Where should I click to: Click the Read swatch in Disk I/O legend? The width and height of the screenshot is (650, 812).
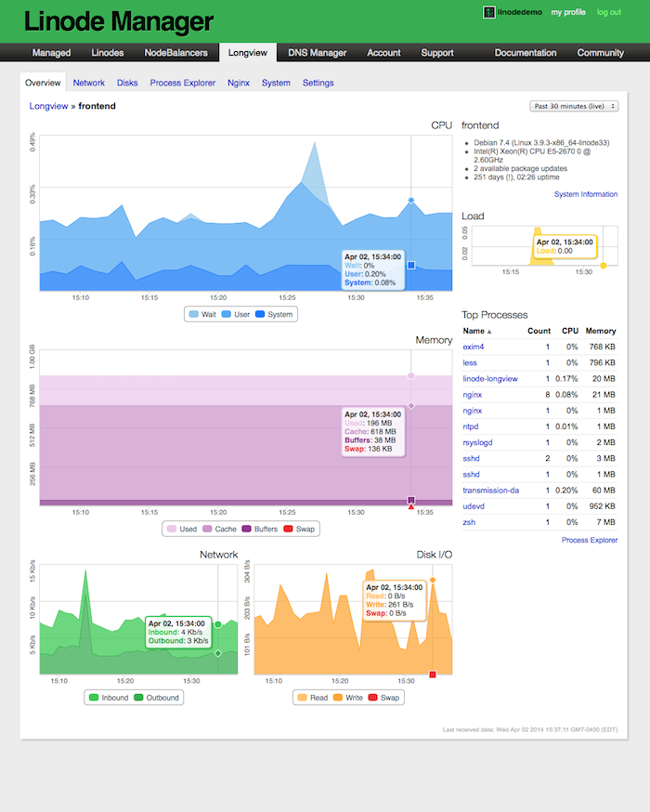click(301, 697)
